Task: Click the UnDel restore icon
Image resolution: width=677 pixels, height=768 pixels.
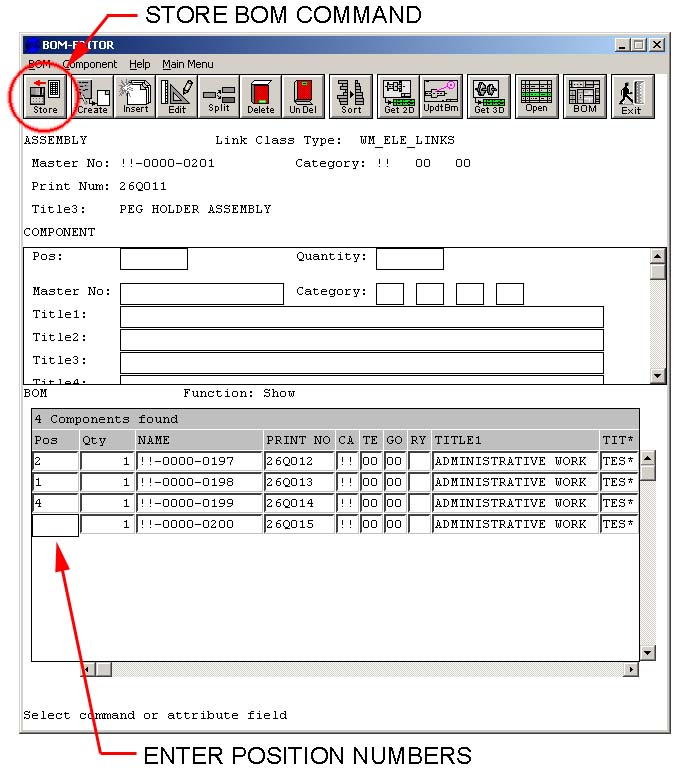Action: (303, 96)
